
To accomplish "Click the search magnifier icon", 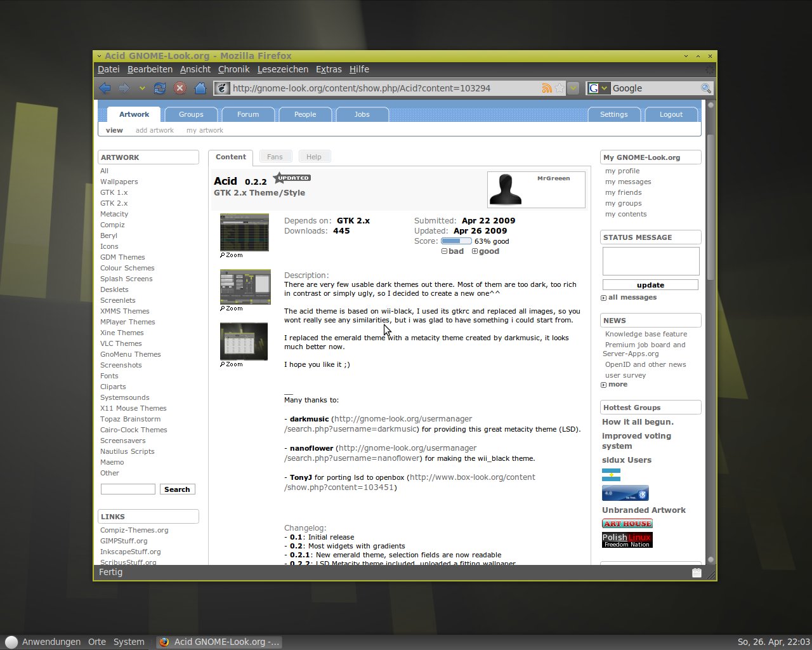I will (x=705, y=88).
